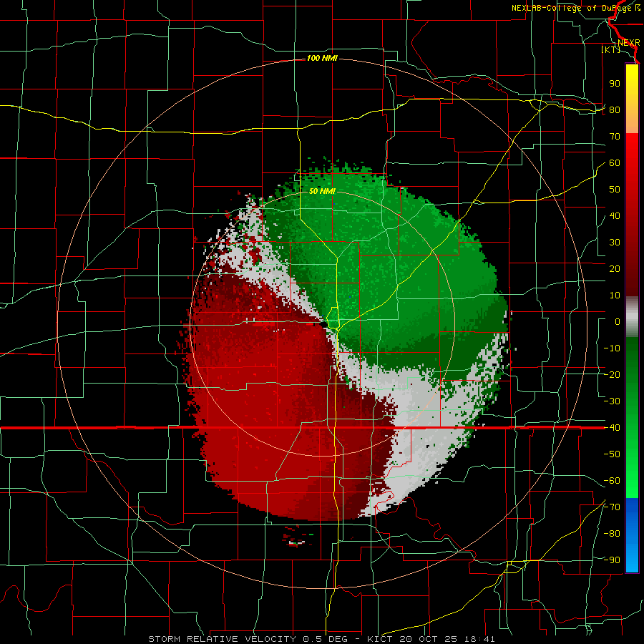
Task: Click the -20 label on the velocity scale
Action: (x=612, y=374)
